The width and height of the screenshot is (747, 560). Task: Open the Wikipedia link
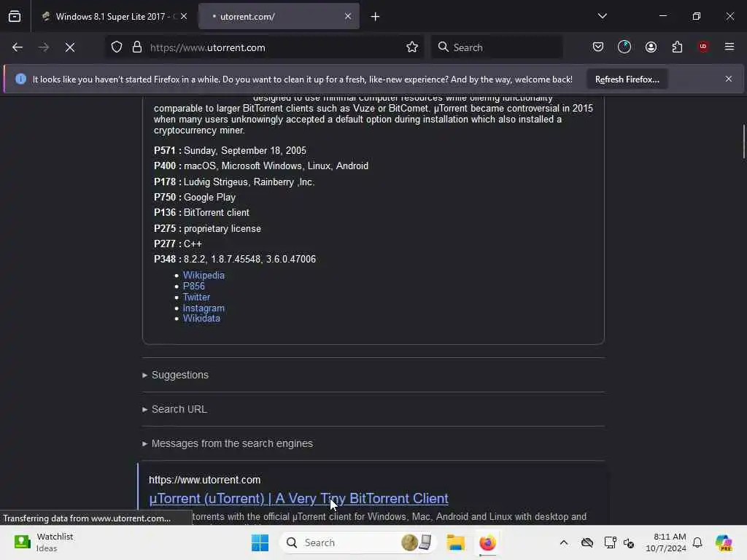click(x=204, y=275)
